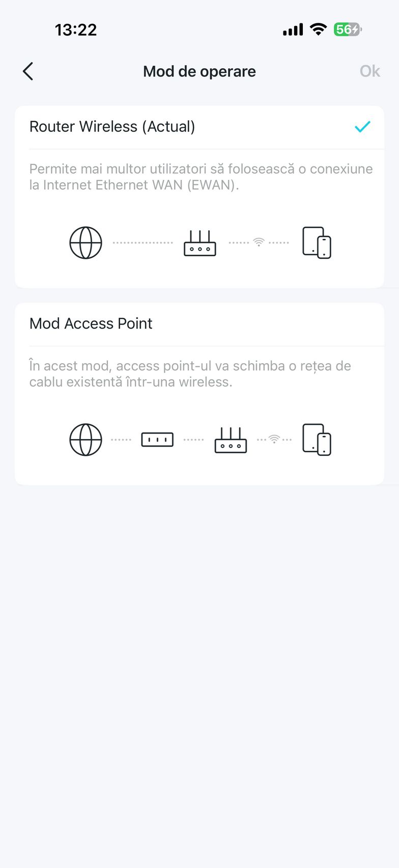Viewport: 399px width, 868px height.
Task: Tap the Ok button
Action: pos(369,71)
